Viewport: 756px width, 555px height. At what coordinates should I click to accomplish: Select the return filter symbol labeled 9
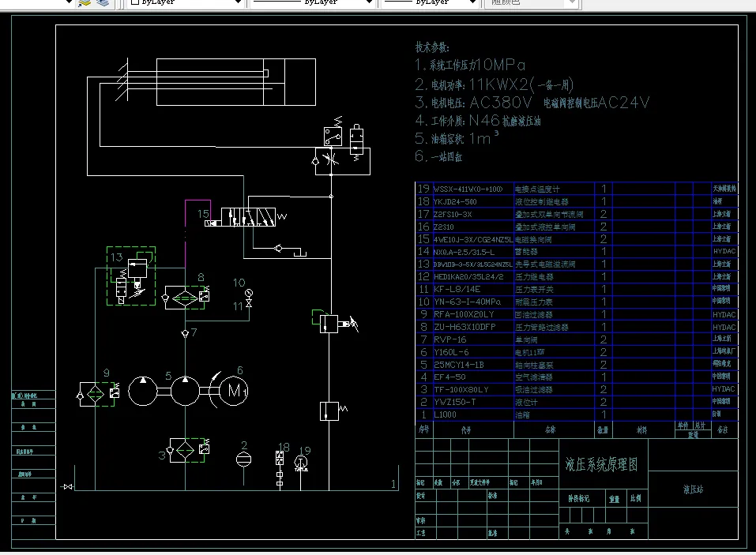tap(99, 394)
